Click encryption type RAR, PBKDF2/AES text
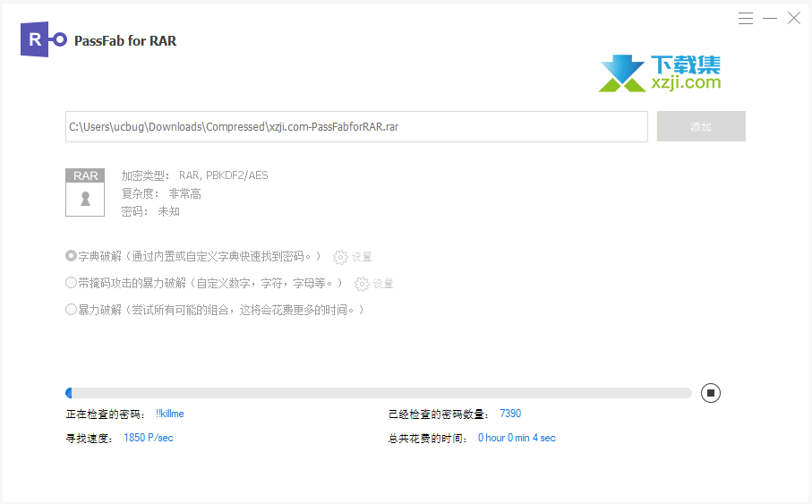Image resolution: width=812 pixels, height=504 pixels. pos(224,175)
